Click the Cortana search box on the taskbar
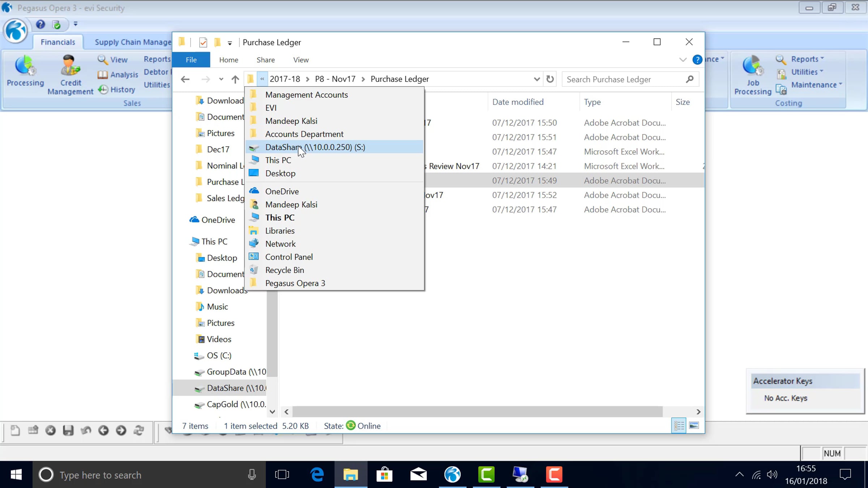868x488 pixels. [149, 475]
